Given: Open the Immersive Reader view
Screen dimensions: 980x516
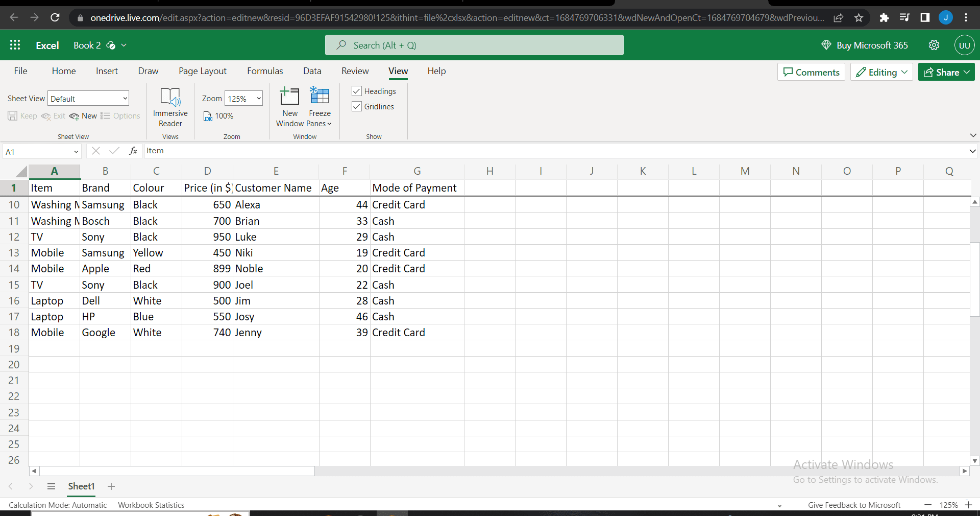Looking at the screenshot, I should (x=170, y=107).
